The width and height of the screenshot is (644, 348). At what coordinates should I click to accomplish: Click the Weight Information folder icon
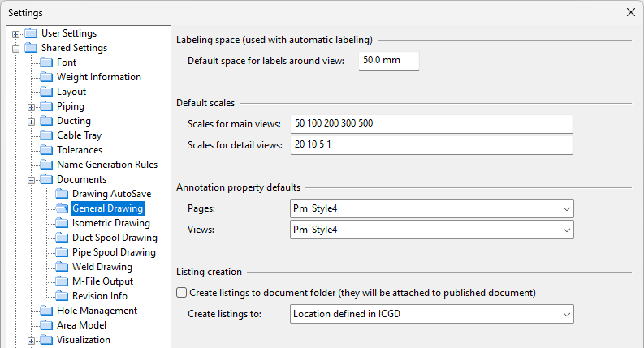click(x=46, y=77)
